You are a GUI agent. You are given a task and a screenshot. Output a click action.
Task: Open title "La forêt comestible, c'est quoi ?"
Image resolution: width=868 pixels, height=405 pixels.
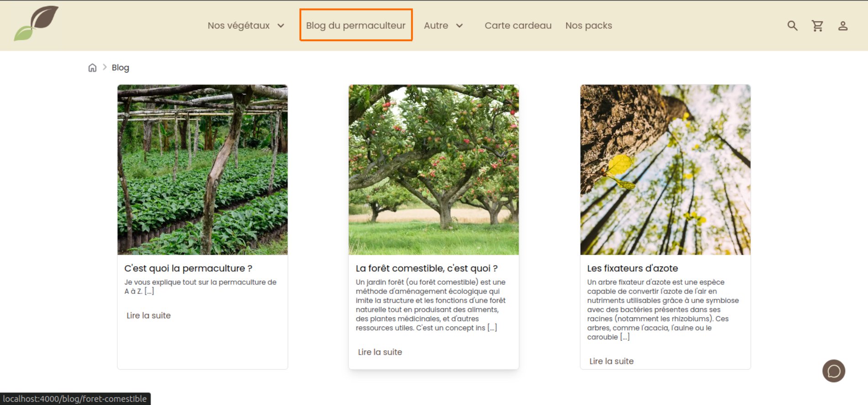point(426,268)
